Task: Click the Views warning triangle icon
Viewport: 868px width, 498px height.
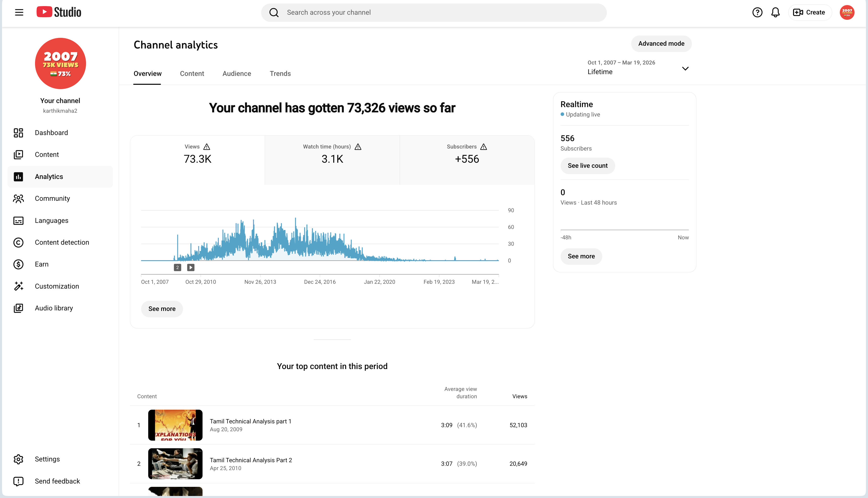Action: 207,147
